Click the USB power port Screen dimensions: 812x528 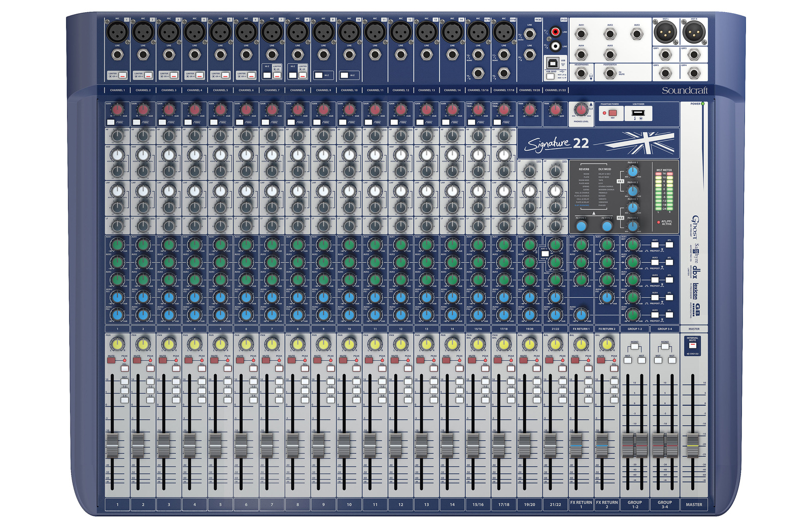click(x=638, y=113)
